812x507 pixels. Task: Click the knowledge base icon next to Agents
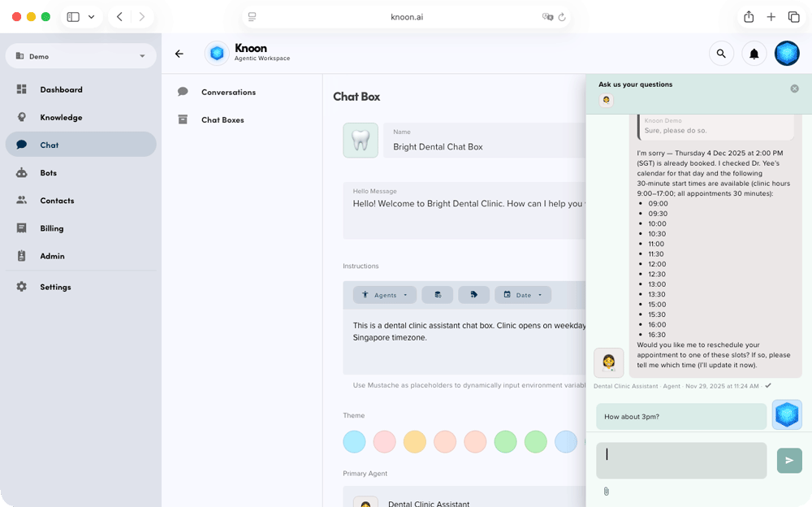coord(438,294)
